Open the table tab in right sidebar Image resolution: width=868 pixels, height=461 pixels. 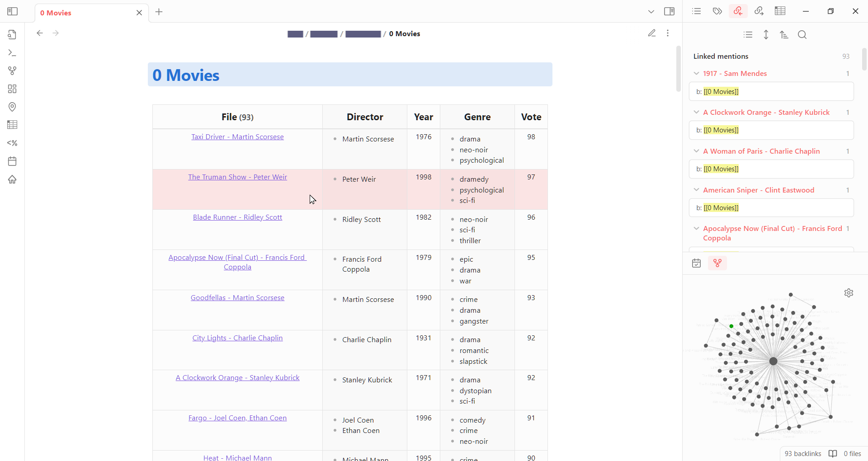780,11
